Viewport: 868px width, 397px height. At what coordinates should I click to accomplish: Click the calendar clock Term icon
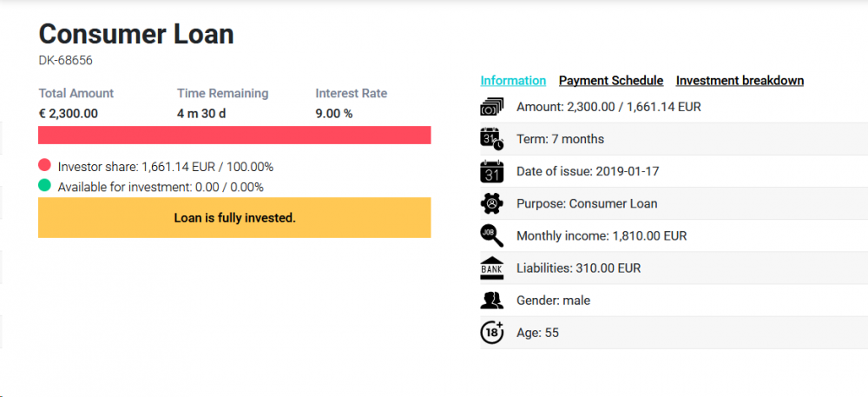(x=491, y=139)
